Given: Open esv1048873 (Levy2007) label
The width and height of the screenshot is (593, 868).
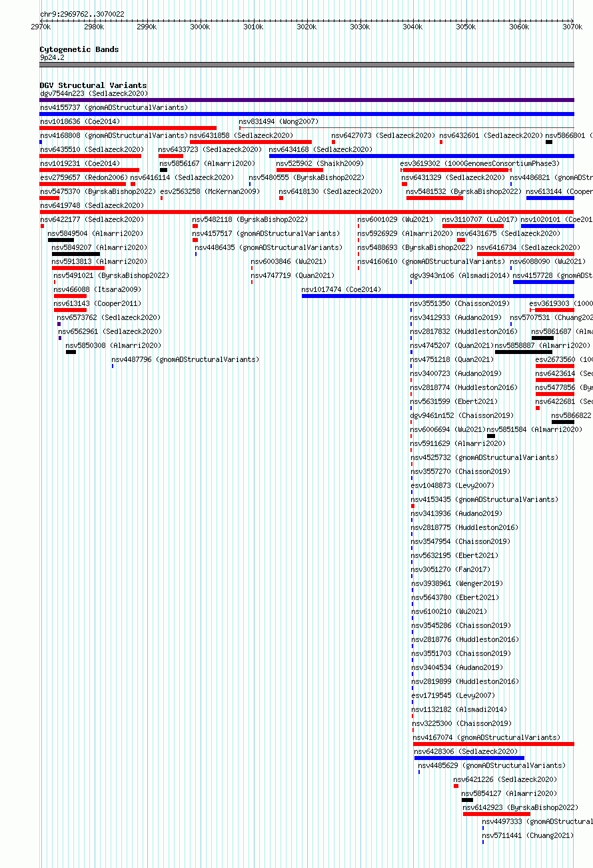Looking at the screenshot, I should pos(452,485).
